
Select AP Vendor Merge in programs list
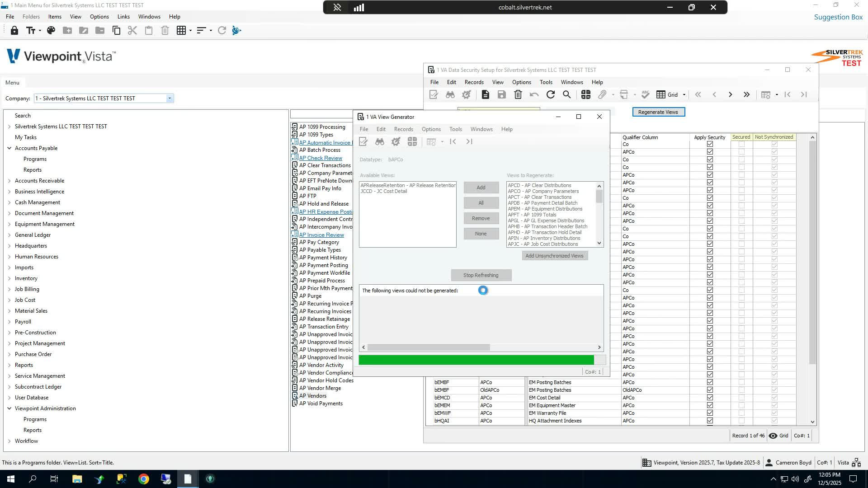320,388
